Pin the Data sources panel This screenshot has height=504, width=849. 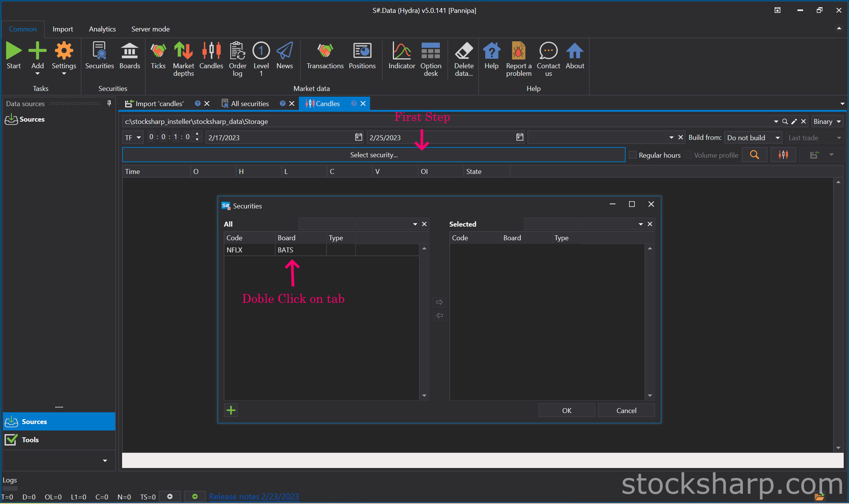109,103
